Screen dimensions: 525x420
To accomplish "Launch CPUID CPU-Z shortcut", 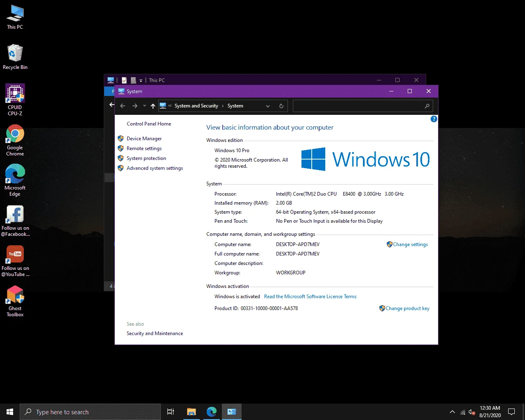I will tap(15, 100).
